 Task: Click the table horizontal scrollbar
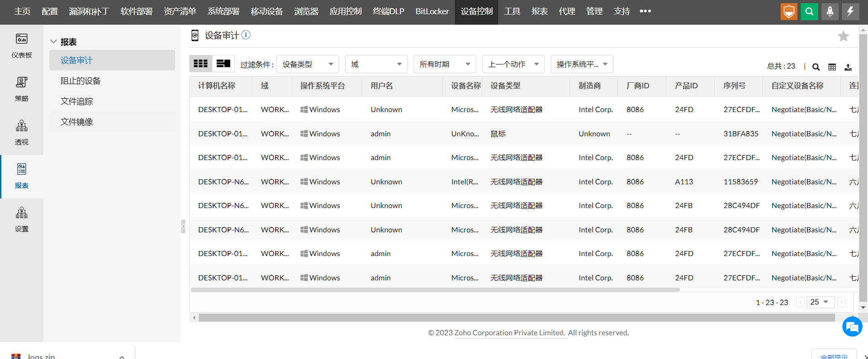tap(435, 289)
